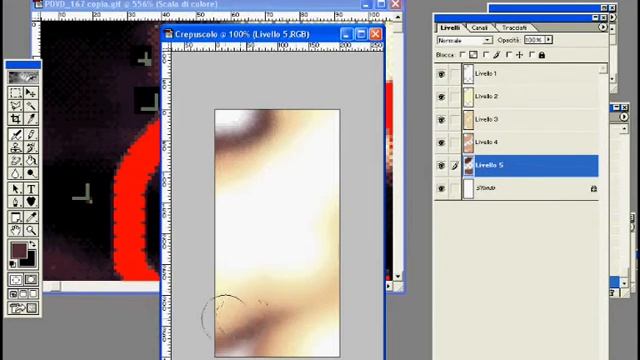This screenshot has width=640, height=360.
Task: Click the foreground color swatch
Action: (x=18, y=250)
